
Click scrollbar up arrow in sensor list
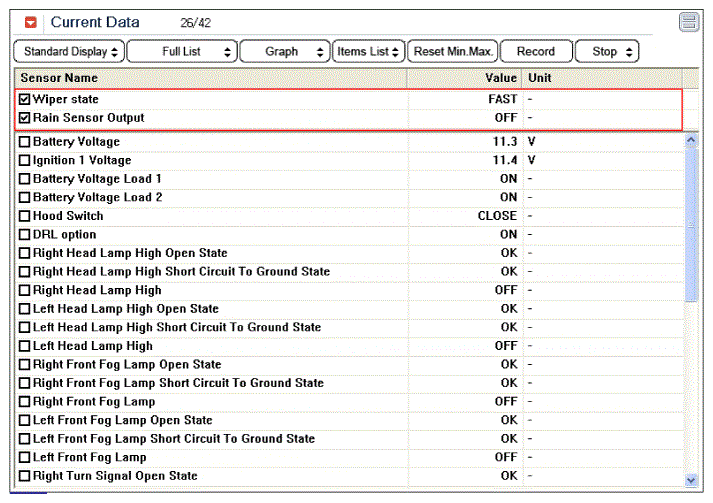(x=690, y=141)
